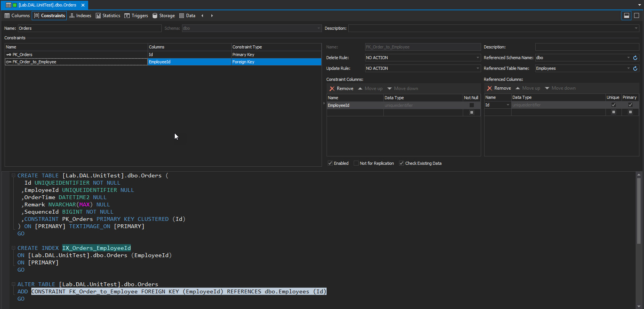The height and width of the screenshot is (309, 644).
Task: Open the Referenced Table Name dropdown
Action: [x=628, y=68]
